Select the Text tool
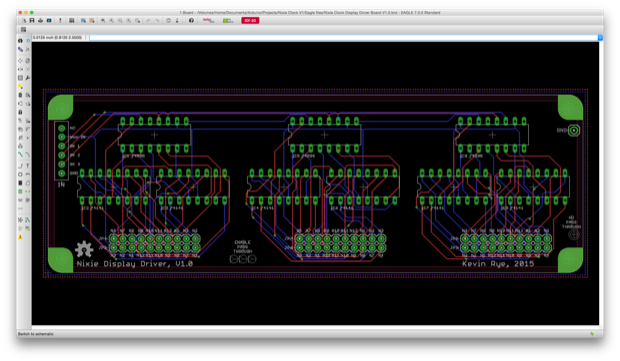The image size is (620, 361). tap(28, 166)
